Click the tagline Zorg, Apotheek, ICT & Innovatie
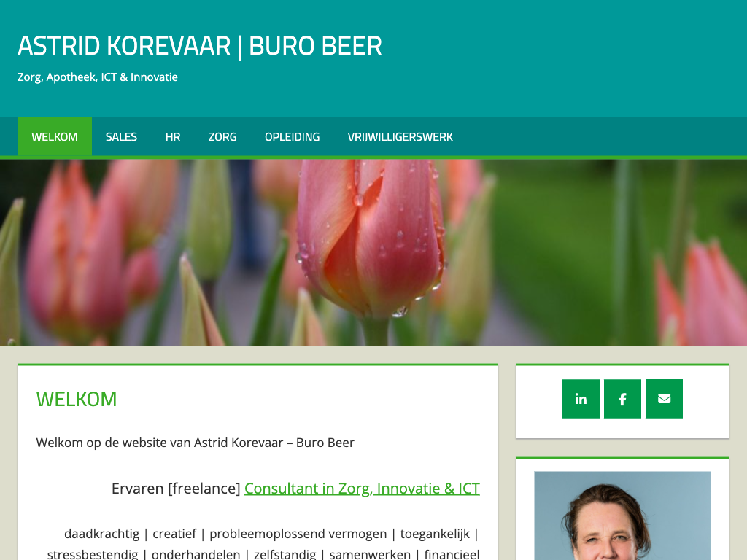This screenshot has height=560, width=747. pyautogui.click(x=98, y=77)
